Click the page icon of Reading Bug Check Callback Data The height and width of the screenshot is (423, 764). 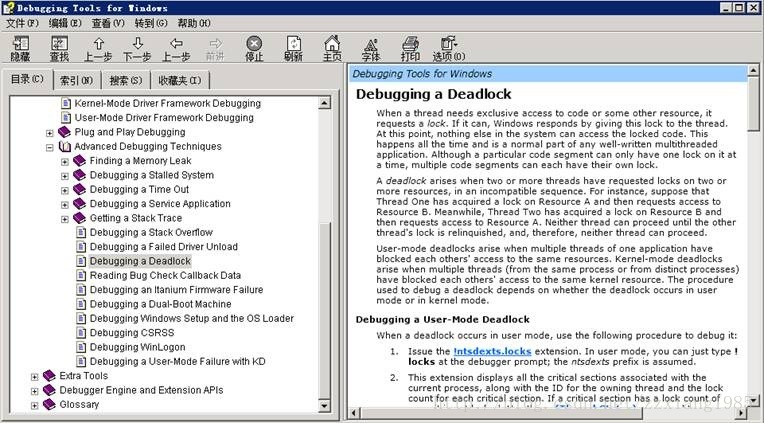click(81, 275)
